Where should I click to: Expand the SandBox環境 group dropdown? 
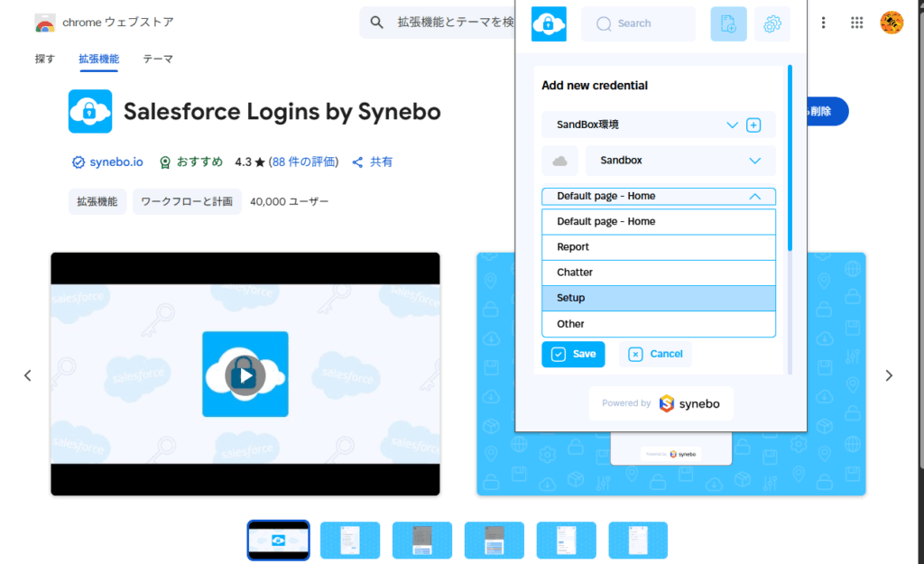click(x=733, y=125)
